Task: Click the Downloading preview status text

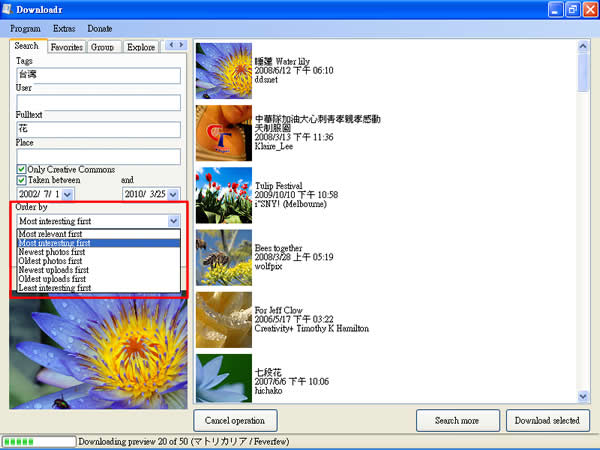Action: [x=184, y=442]
